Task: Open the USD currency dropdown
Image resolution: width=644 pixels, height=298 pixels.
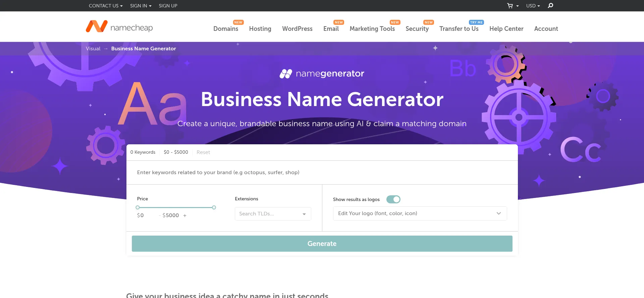Action: pos(533,6)
